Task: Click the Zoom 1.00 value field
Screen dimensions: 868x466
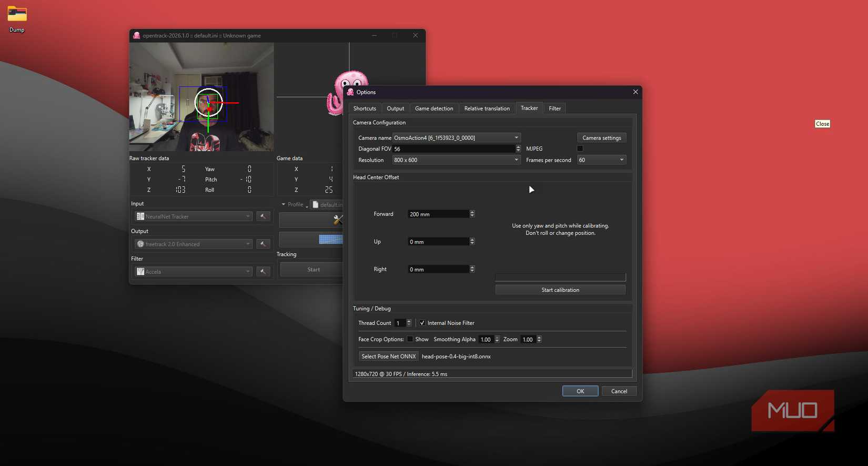Action: pos(528,339)
